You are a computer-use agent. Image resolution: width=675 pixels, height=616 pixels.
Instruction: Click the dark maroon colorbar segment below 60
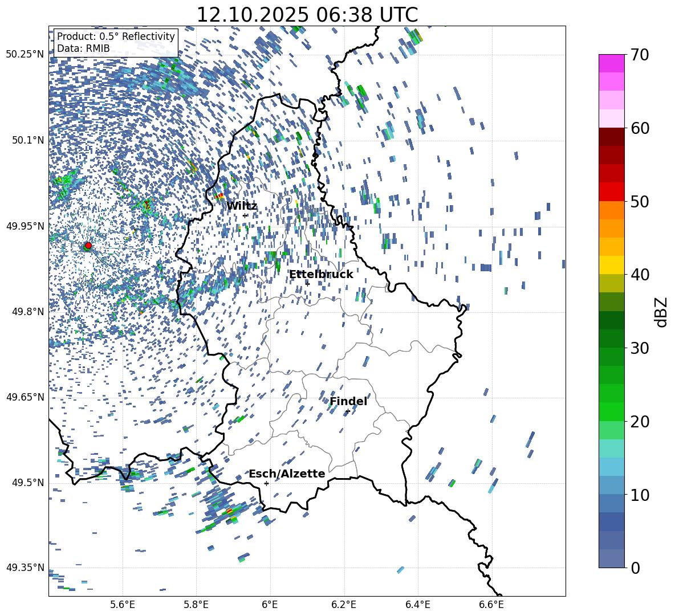point(611,137)
